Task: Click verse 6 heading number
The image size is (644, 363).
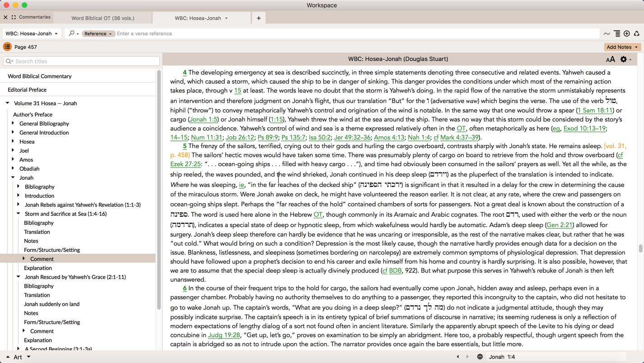Action: click(x=185, y=288)
